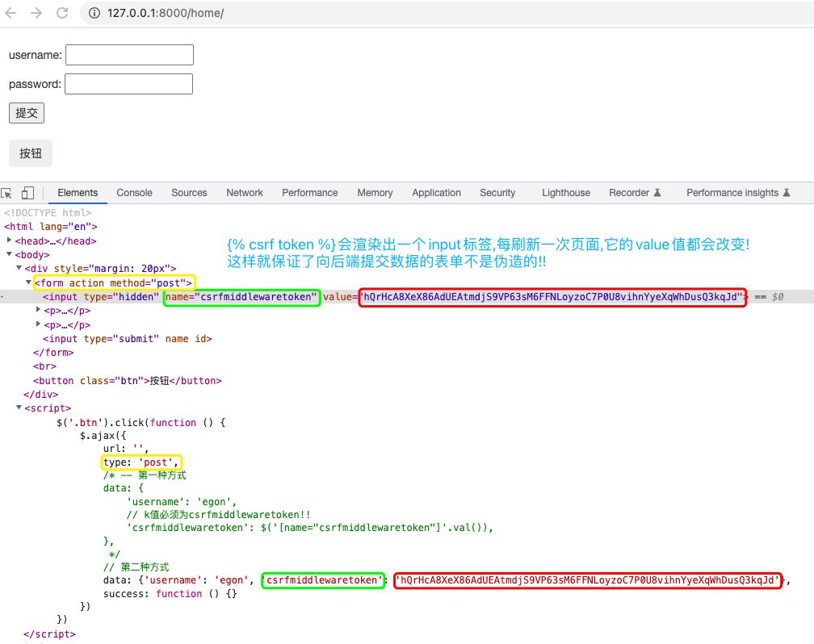
Task: Click the 提交 submit button
Action: click(27, 113)
